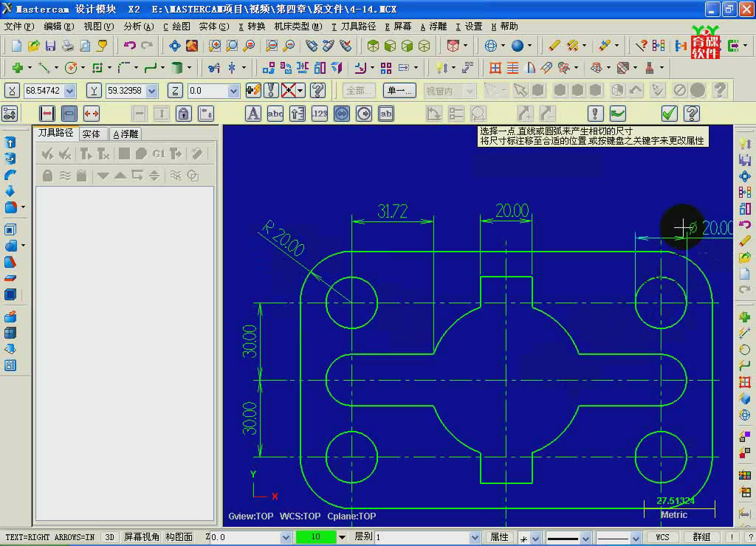Toggle the red bidirectional arrows dimension option
The image size is (756, 546).
pyautogui.click(x=92, y=114)
